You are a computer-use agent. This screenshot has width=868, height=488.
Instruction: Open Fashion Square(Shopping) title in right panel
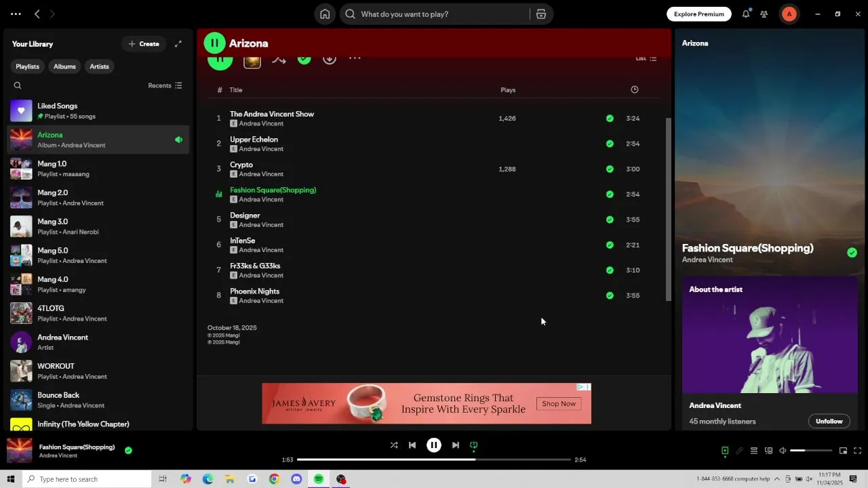(x=747, y=248)
